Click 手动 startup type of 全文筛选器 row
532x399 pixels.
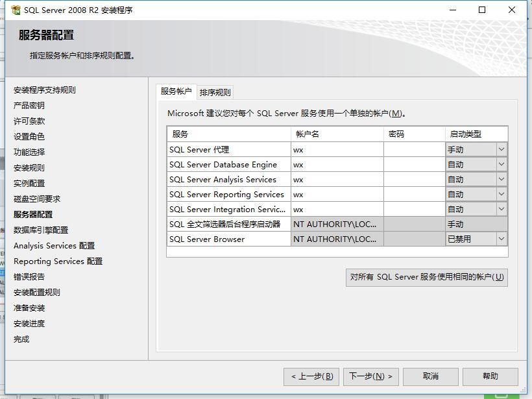[476, 224]
